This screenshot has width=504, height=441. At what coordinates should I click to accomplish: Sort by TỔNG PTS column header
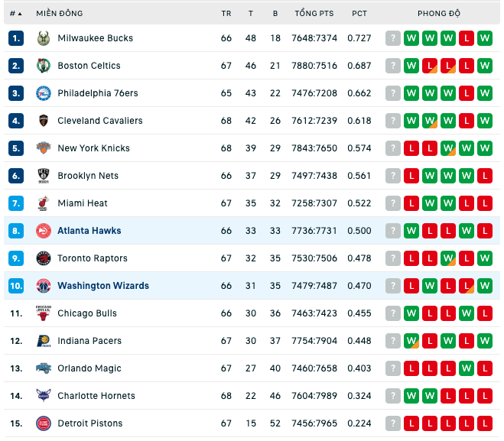point(314,13)
